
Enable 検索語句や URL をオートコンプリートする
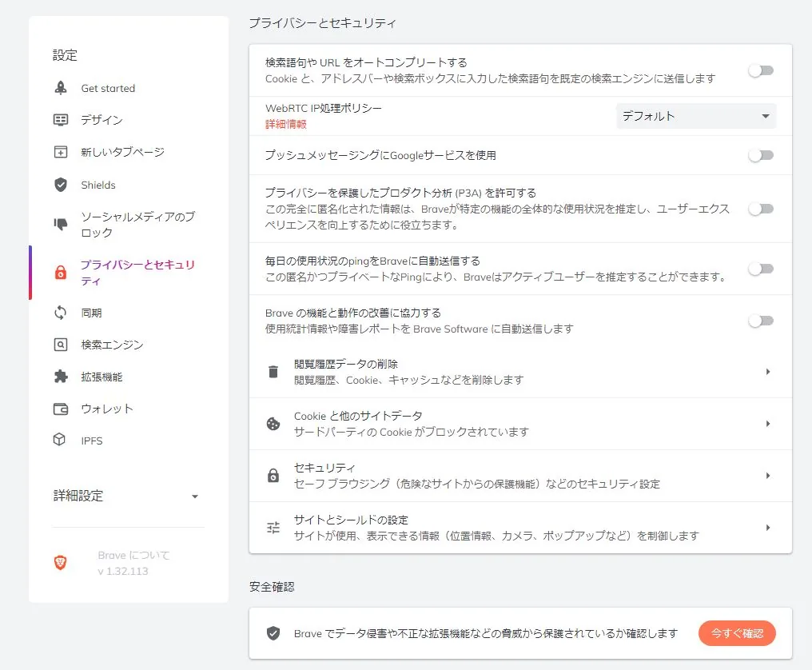(x=760, y=70)
